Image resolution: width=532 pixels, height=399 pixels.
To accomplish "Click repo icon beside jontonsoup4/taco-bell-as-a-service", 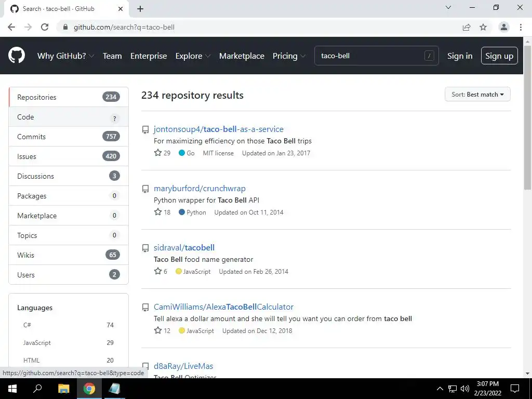I will (x=145, y=129).
